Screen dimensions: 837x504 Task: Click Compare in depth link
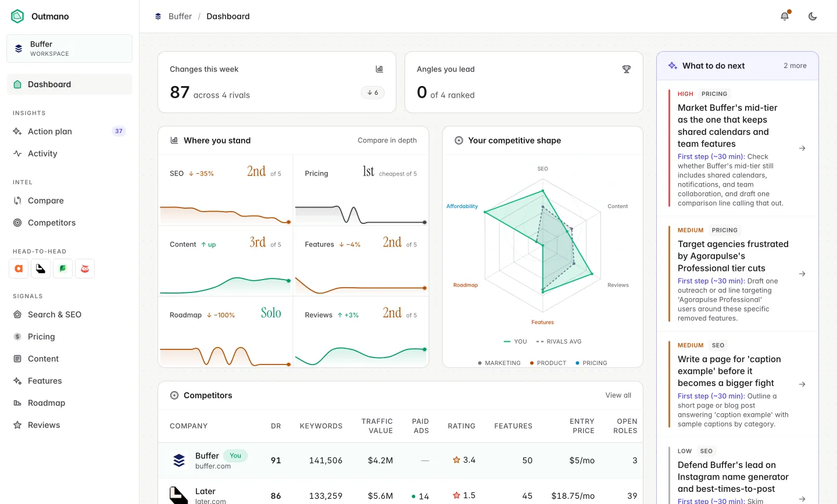pos(387,140)
